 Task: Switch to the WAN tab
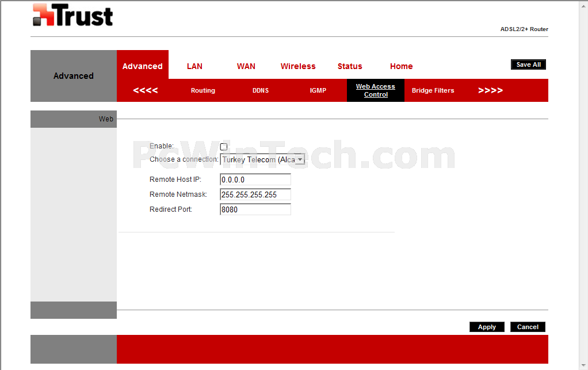(246, 66)
